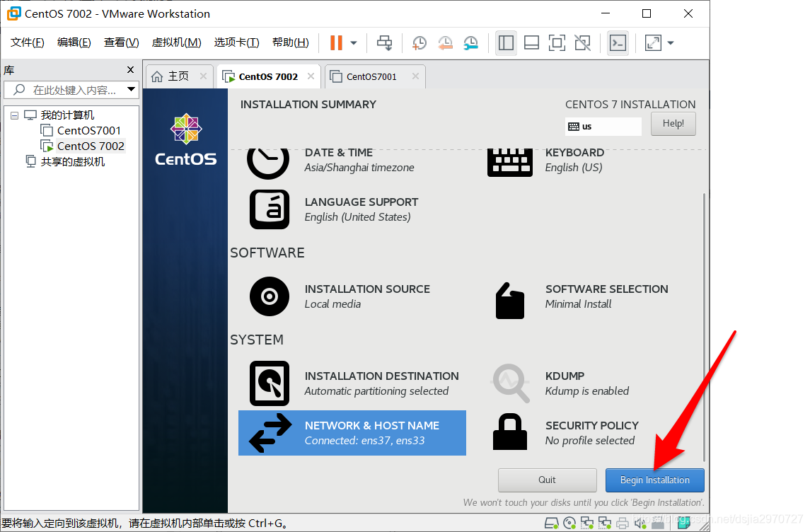The height and width of the screenshot is (532, 810).
Task: Click the 'Minimal Install' software selection text
Action: (x=578, y=303)
